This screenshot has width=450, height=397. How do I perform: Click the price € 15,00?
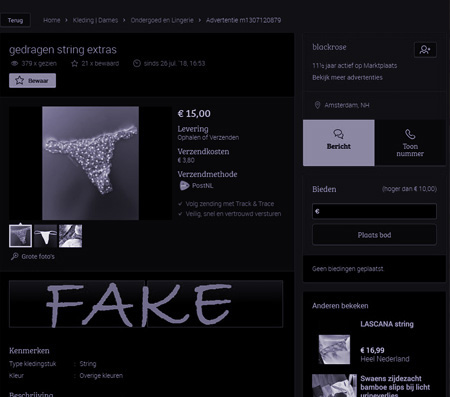click(x=194, y=114)
